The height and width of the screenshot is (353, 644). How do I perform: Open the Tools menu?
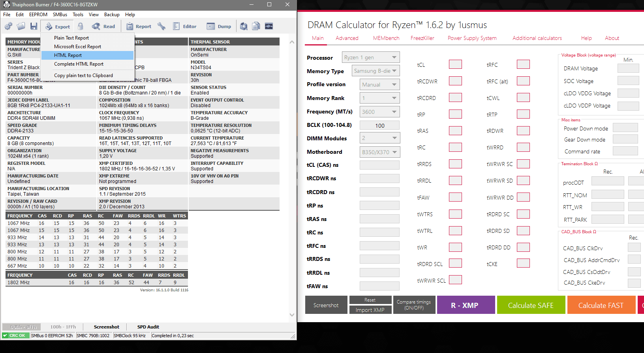78,15
